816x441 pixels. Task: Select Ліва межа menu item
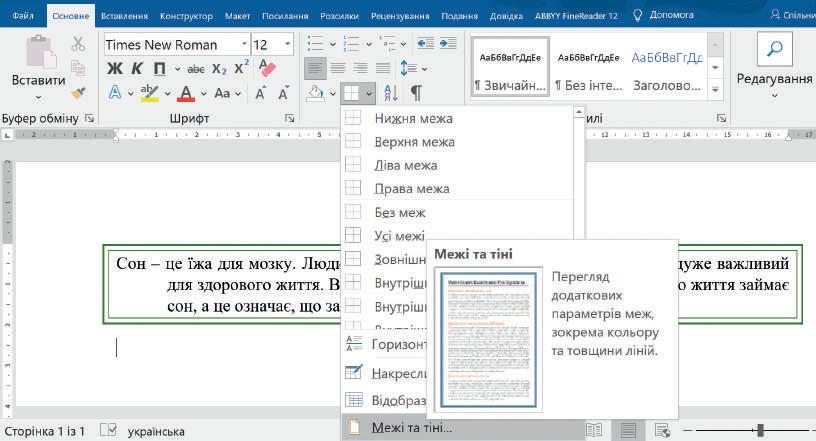458,166
